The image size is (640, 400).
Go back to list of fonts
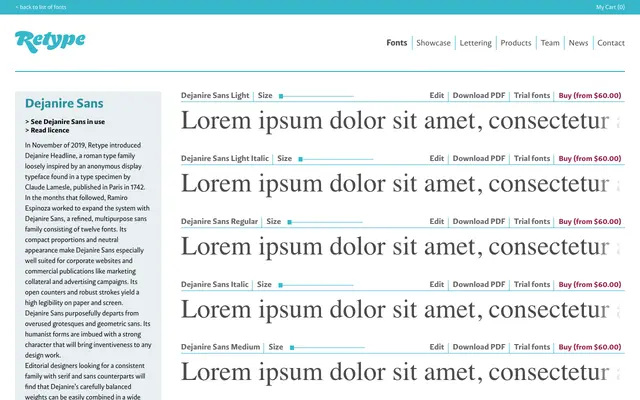(41, 7)
